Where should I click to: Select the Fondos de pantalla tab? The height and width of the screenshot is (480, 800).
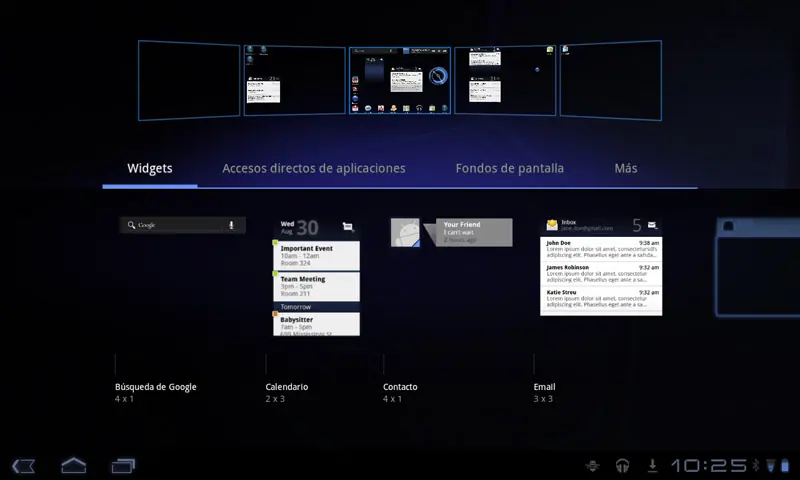(x=509, y=169)
